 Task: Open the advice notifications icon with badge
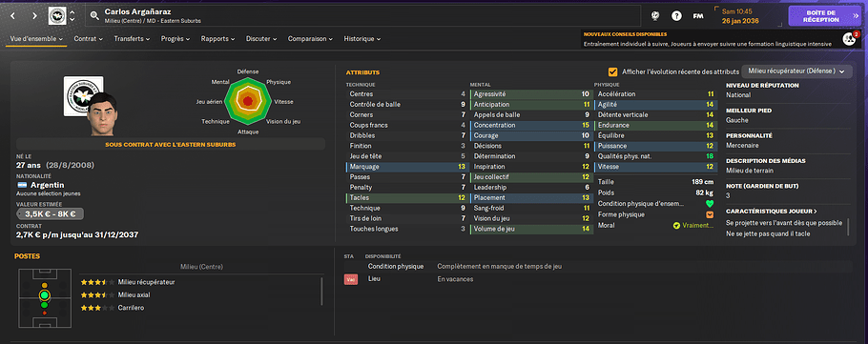coord(849,39)
